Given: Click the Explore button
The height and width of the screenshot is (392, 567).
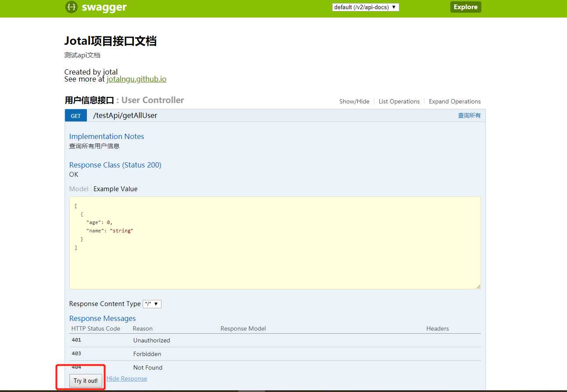Looking at the screenshot, I should [466, 7].
